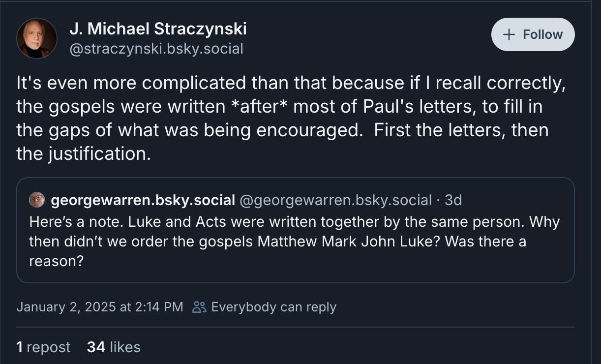The height and width of the screenshot is (364, 601).
Task: Click the people icon beside Everybody can reply
Action: point(199,307)
